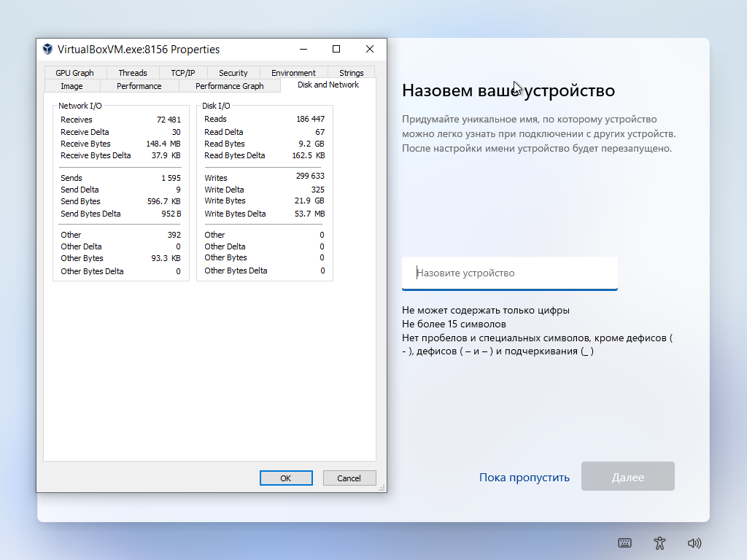Click the Пока пропустить link
Screen dimensions: 747x560
[524, 477]
